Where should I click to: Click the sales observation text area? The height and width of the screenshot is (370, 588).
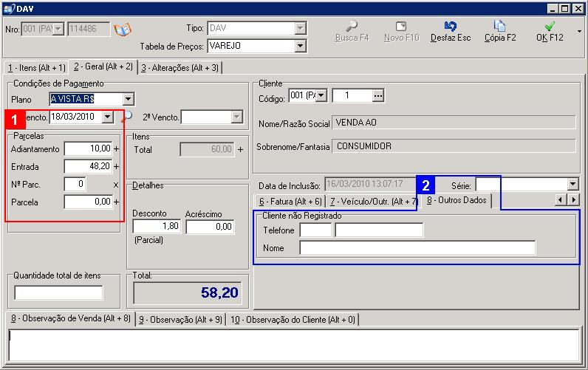[x=295, y=345]
